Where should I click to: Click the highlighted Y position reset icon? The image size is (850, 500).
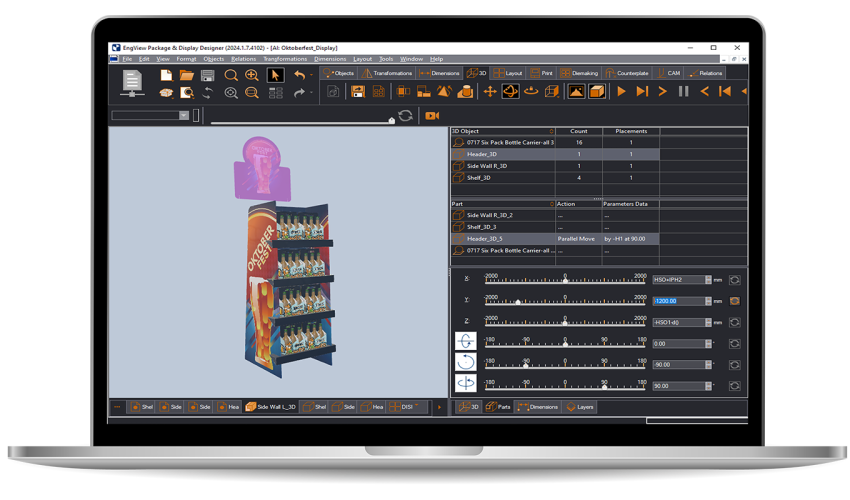pyautogui.click(x=735, y=301)
